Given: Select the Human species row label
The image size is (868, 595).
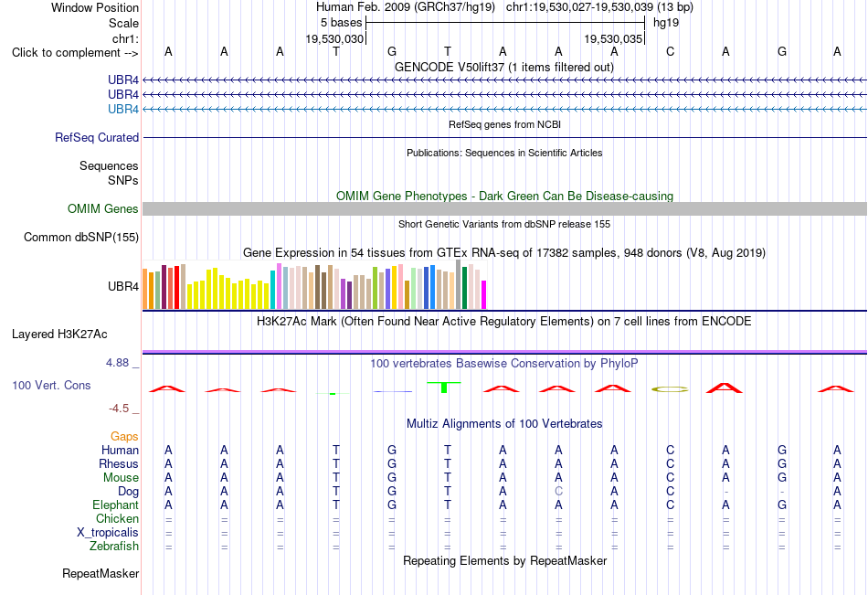Looking at the screenshot, I should 120,450.
